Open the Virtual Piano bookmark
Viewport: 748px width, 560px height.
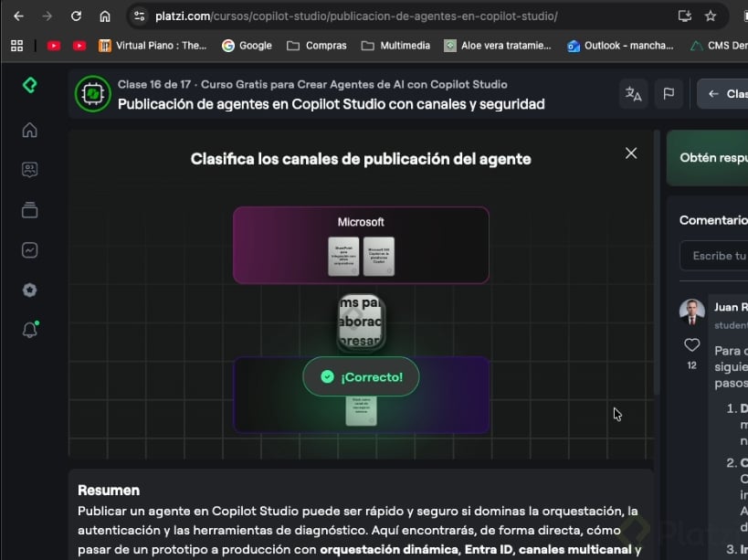click(153, 46)
